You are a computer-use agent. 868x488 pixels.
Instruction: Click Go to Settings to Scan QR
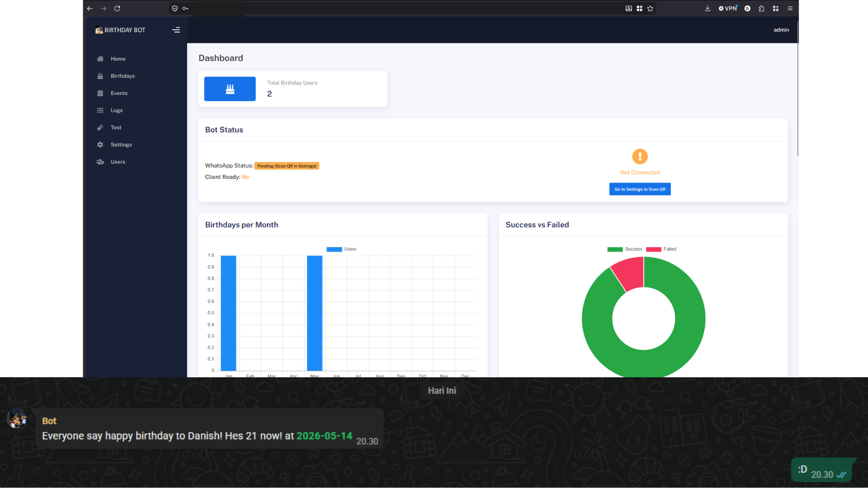tap(640, 189)
